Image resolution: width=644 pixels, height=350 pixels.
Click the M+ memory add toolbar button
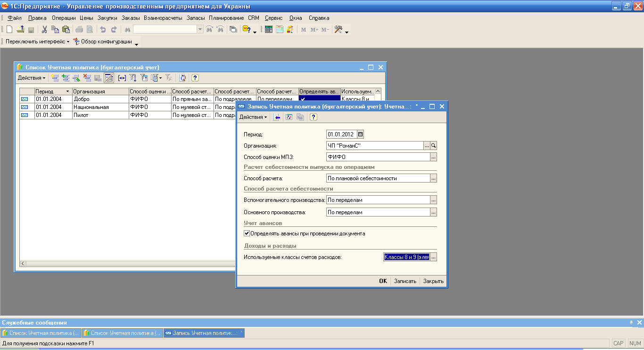pos(314,29)
